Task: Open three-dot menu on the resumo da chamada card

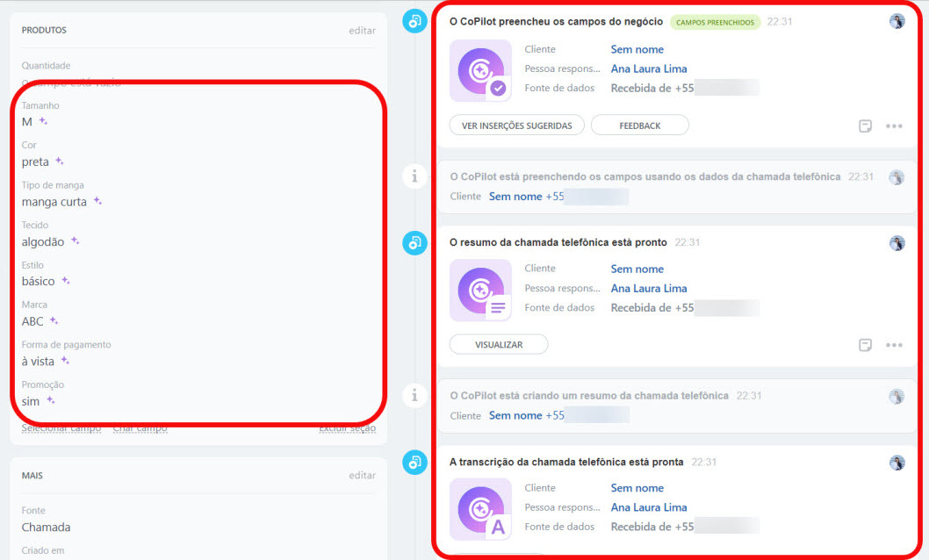Action: 894,345
